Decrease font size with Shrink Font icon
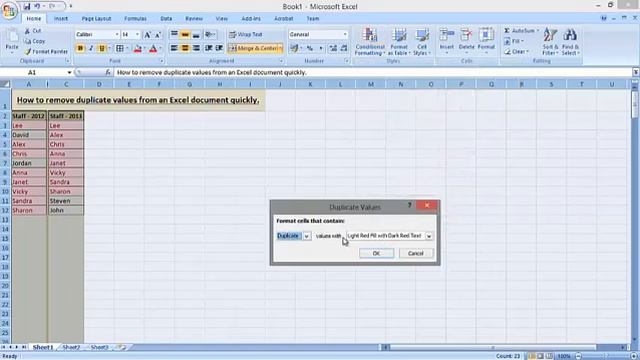 [158, 35]
